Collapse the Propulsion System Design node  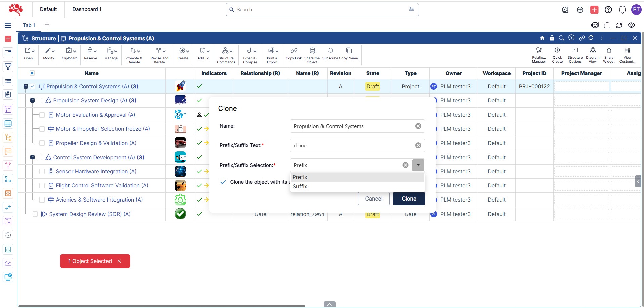pyautogui.click(x=33, y=101)
